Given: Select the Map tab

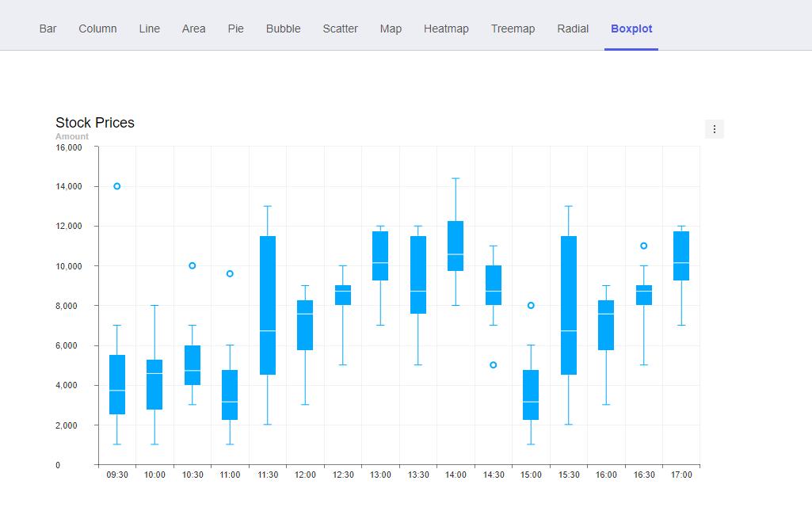Looking at the screenshot, I should [x=391, y=29].
